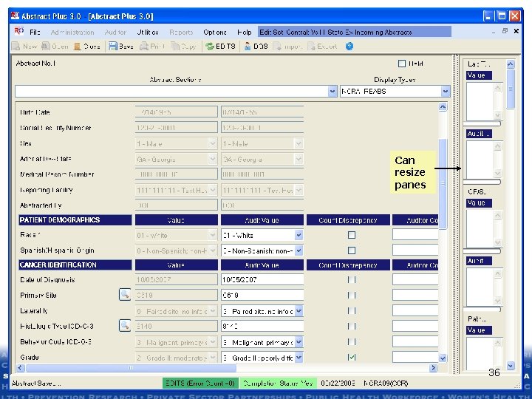
Task: Run EDITS from the toolbar
Action: coord(210,46)
